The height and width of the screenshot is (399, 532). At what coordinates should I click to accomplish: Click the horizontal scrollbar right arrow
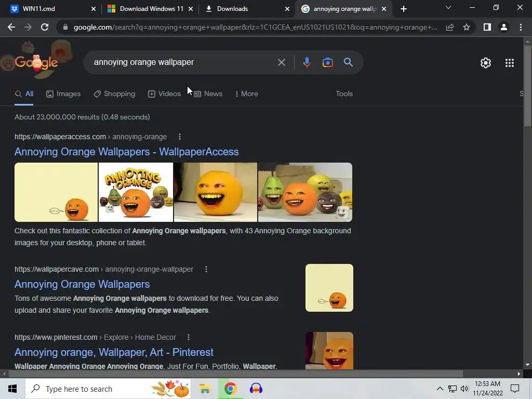pos(519,374)
